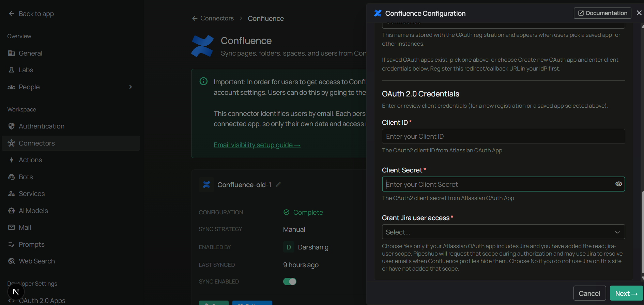Click the large Confluence logo on the page

click(202, 46)
